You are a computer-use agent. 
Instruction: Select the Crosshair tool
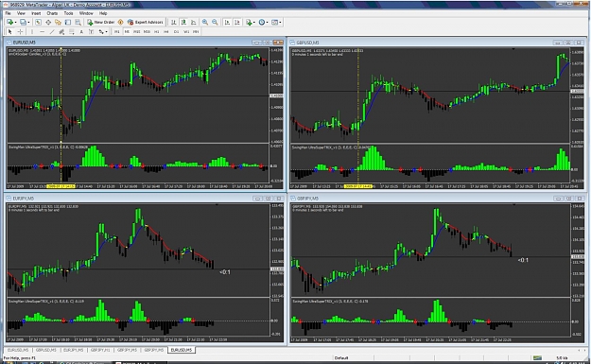pos(20,31)
